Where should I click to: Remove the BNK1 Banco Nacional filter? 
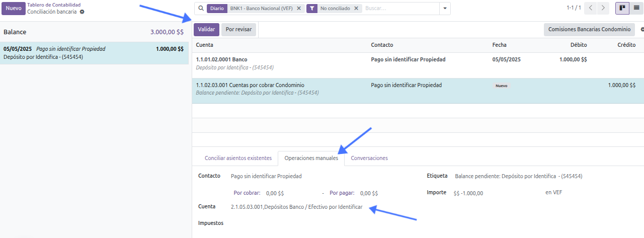299,9
